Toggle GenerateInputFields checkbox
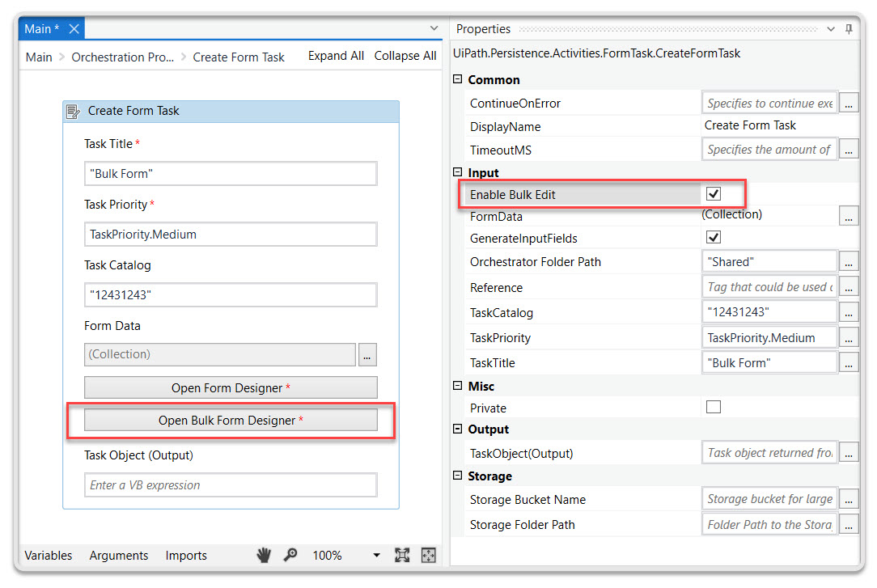 click(x=713, y=238)
